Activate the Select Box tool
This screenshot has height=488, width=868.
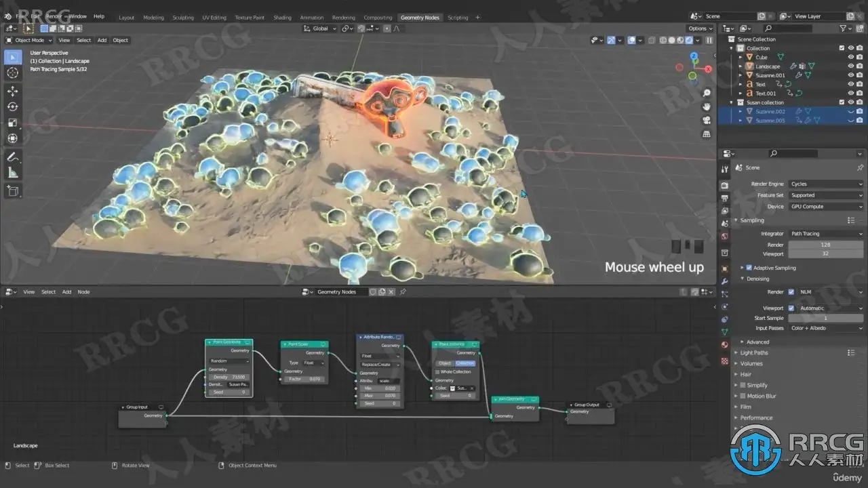pyautogui.click(x=12, y=56)
